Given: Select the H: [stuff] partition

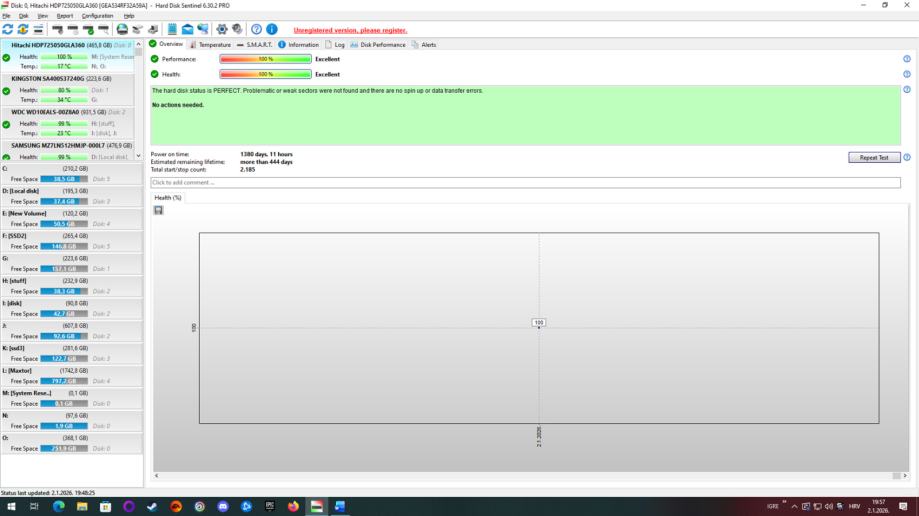Looking at the screenshot, I should click(x=72, y=286).
